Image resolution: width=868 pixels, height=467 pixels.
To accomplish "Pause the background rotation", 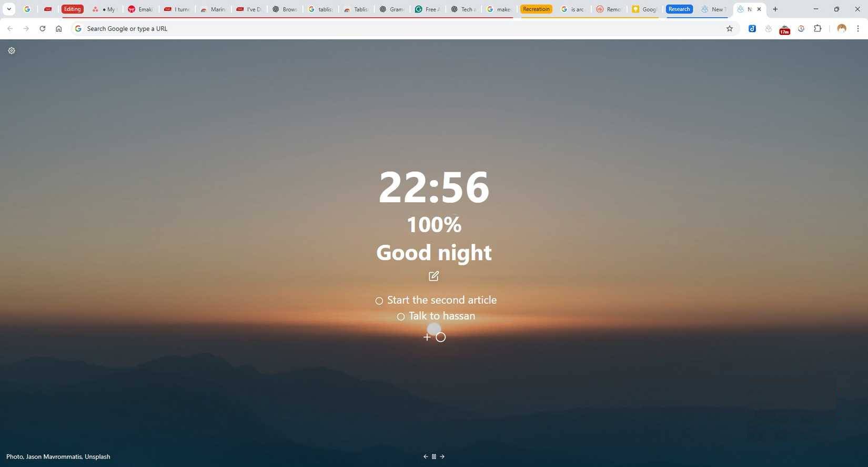I will [434, 456].
